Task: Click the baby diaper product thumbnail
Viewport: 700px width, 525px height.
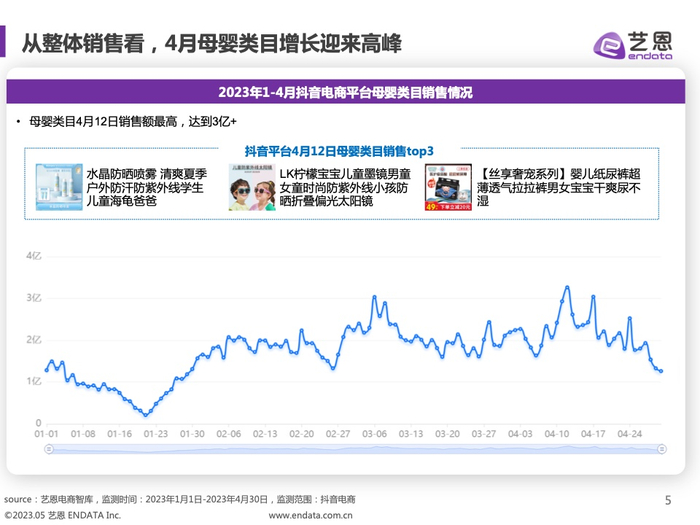Action: tap(448, 187)
